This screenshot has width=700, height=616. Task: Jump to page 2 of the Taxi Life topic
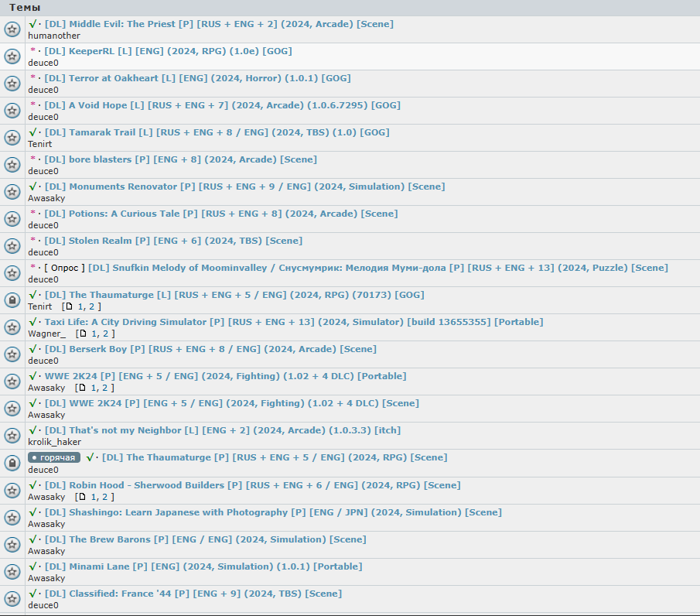105,334
